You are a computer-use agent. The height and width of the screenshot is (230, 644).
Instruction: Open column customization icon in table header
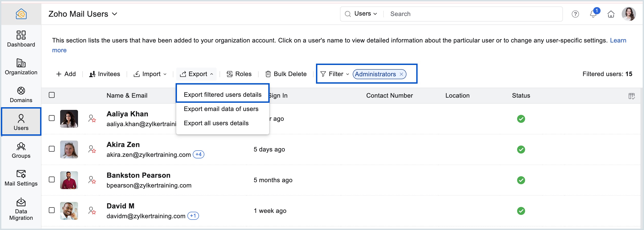pos(631,96)
